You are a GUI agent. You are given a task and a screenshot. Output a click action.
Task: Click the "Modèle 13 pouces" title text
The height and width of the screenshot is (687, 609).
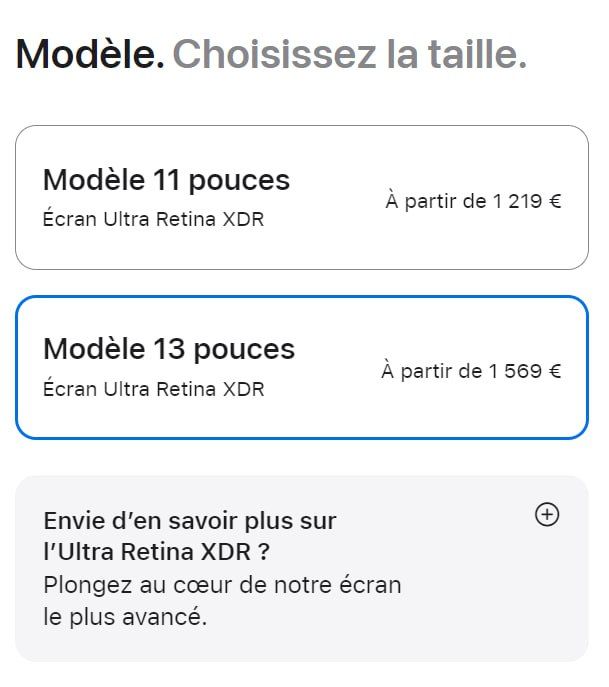click(x=169, y=349)
